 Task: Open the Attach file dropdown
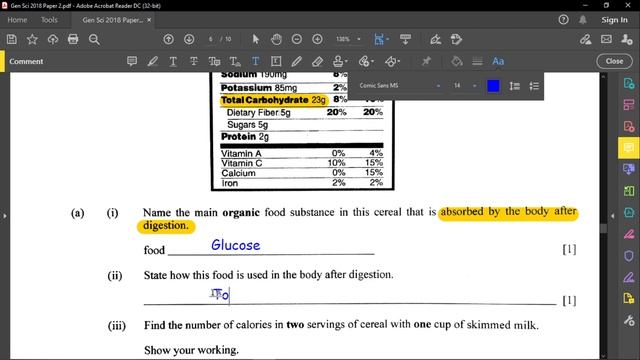coord(366,61)
